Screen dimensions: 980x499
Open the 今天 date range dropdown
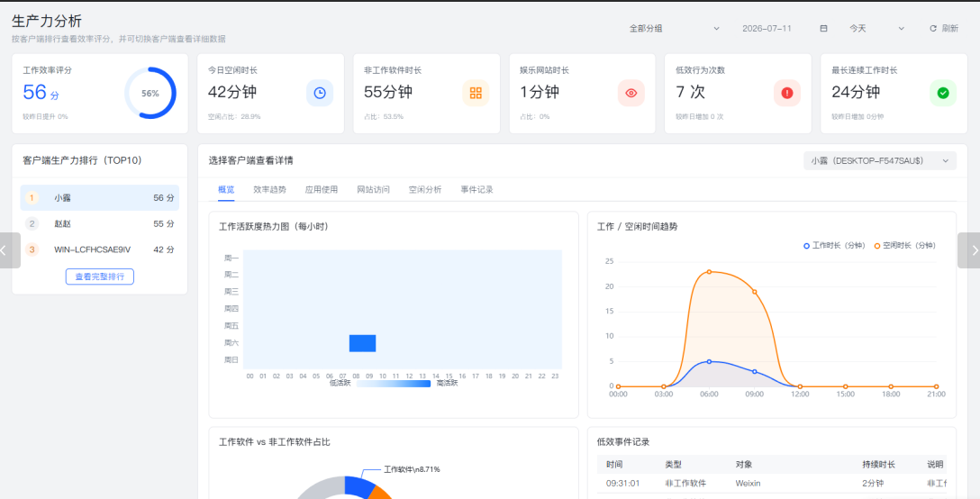[876, 28]
